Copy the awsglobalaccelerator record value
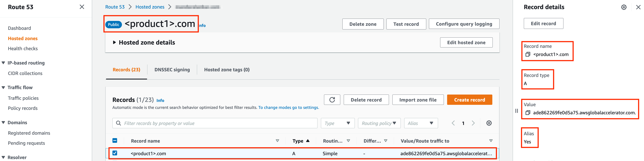Image resolution: width=644 pixels, height=161 pixels. (x=527, y=113)
